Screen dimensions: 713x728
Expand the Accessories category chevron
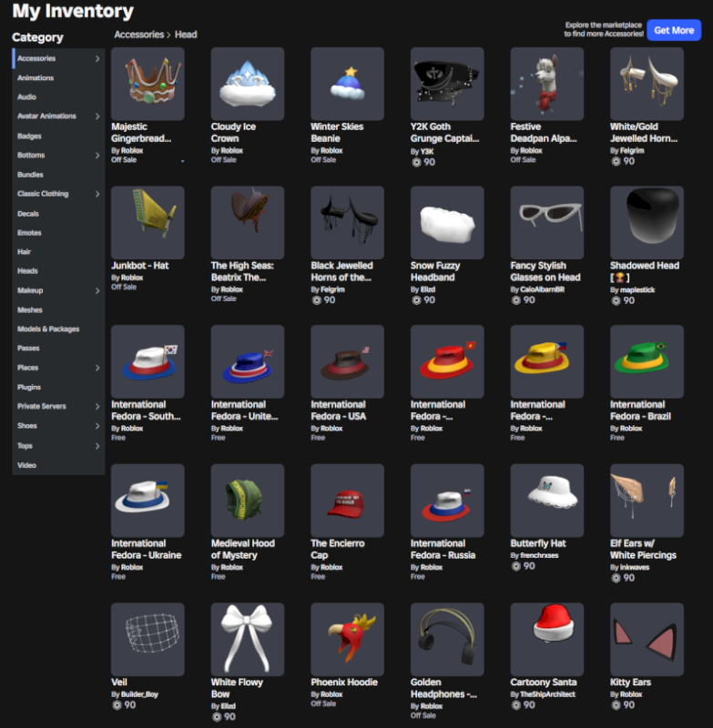[x=97, y=58]
